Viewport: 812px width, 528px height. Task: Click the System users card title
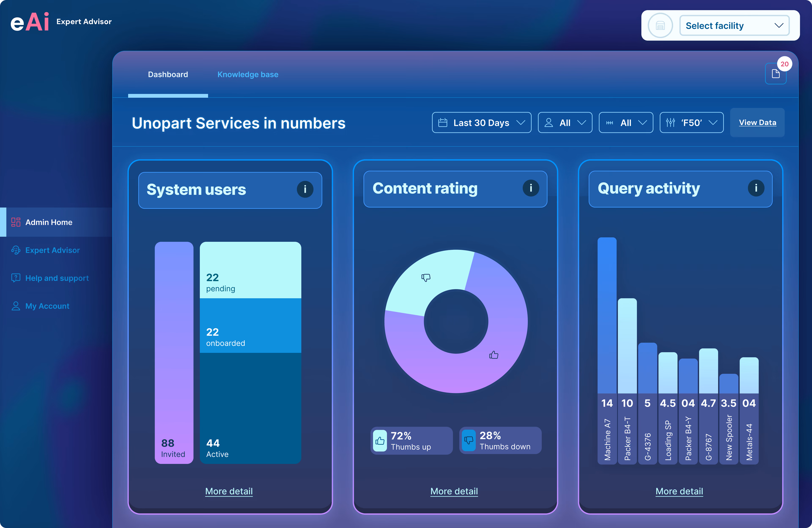196,189
